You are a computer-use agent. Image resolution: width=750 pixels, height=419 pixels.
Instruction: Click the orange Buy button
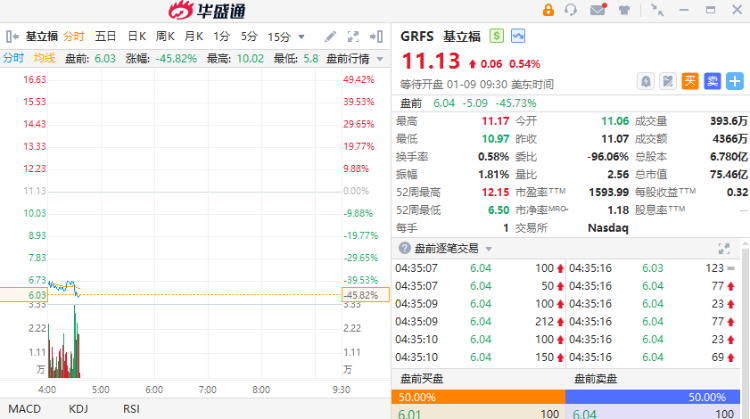[x=690, y=81]
